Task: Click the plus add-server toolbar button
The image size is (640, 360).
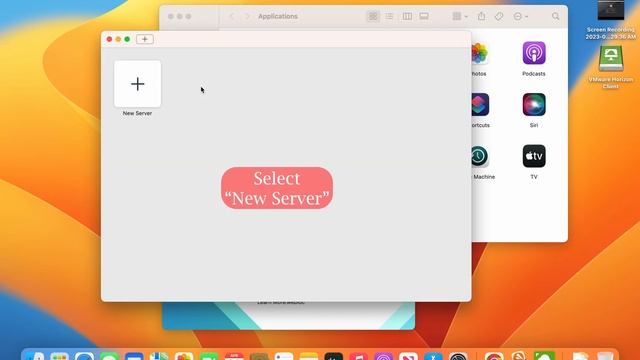Action: [145, 39]
